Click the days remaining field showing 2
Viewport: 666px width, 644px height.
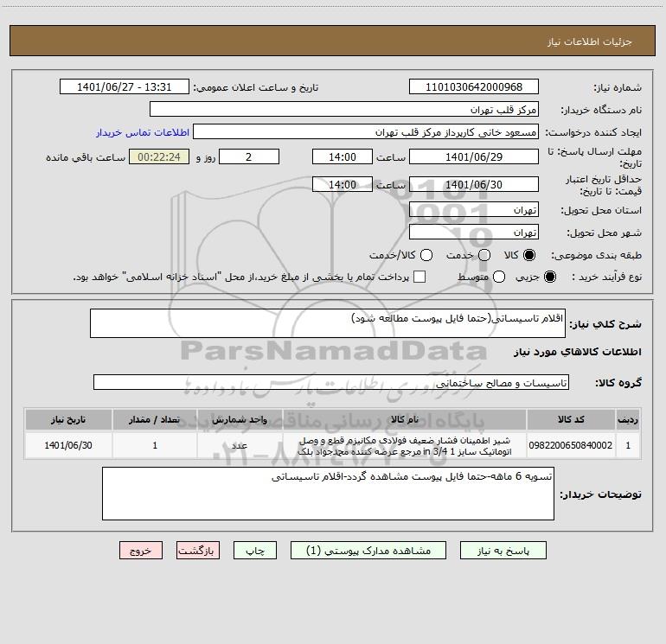(249, 156)
